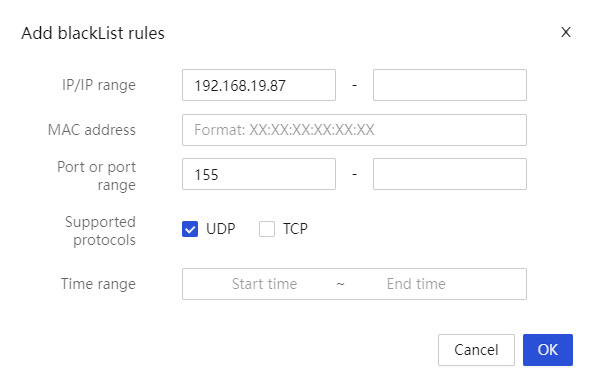Click the UDP label text
Viewport: 594px width, 388px height.
tap(220, 229)
